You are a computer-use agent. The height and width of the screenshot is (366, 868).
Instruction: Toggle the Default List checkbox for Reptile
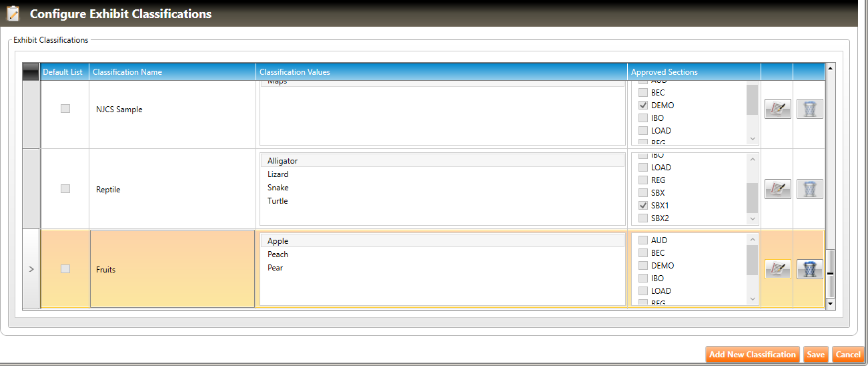tap(65, 189)
